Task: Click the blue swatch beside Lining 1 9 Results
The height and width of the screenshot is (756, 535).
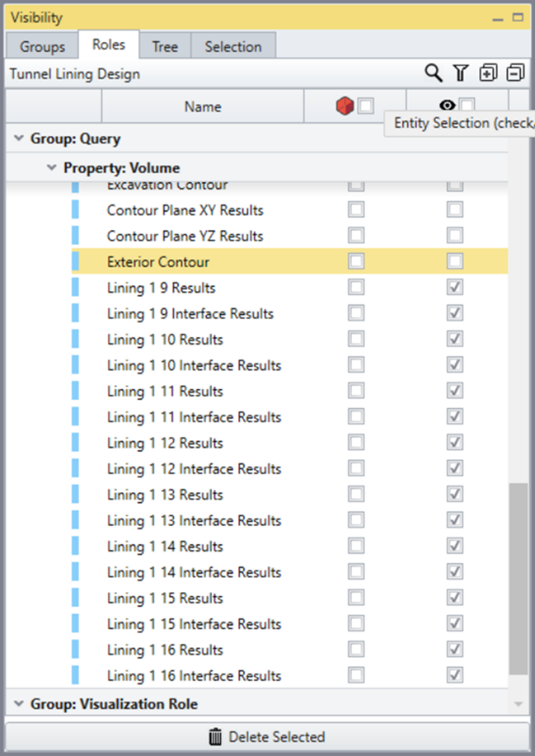Action: pos(75,287)
